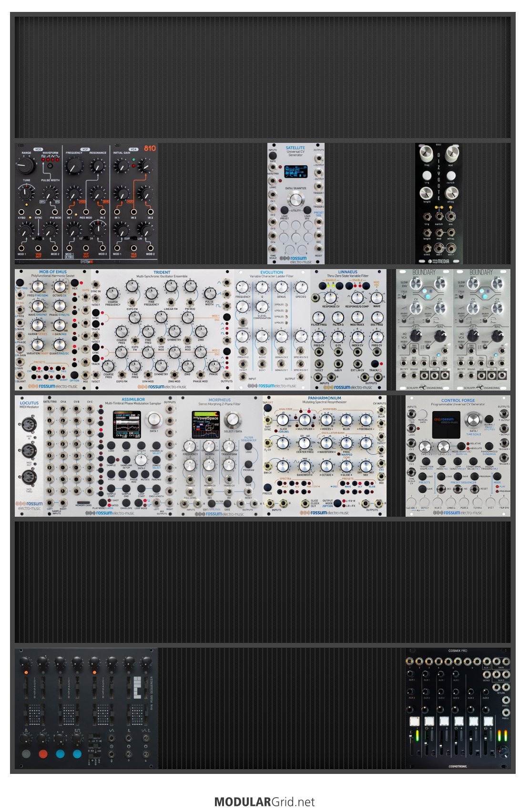Click the HEX button on Mob of Emus
This screenshot has height=812, width=530.
[75, 282]
